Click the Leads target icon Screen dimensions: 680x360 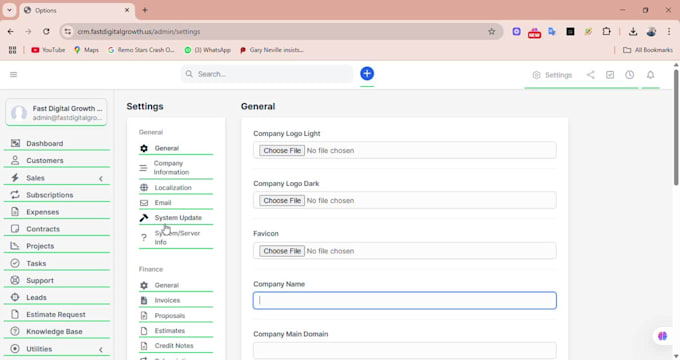tap(15, 297)
